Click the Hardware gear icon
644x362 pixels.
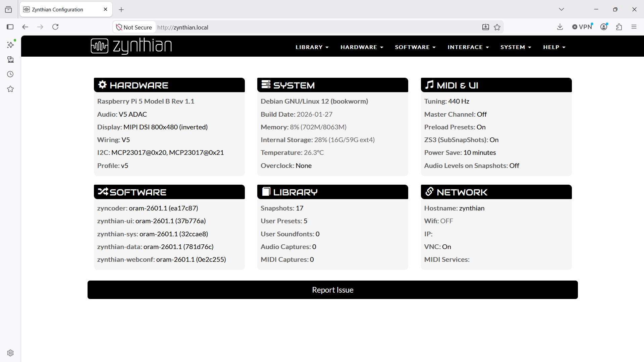[x=103, y=84]
